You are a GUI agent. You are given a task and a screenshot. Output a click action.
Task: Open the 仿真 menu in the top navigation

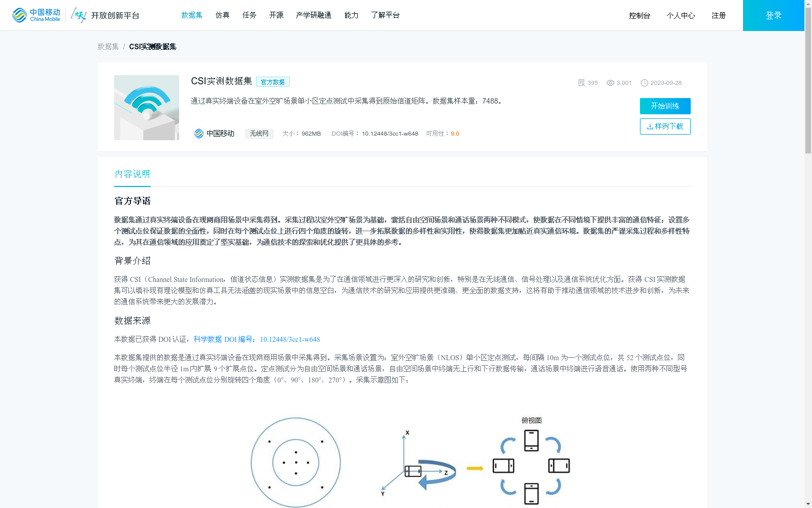coord(222,15)
